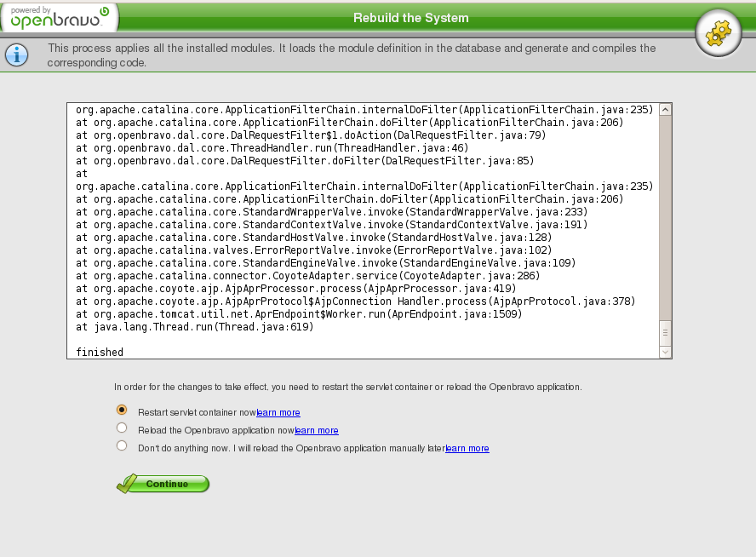Click the DalRequestFilter.doFilter log line
This screenshot has height=557, width=756.
pyautogui.click(x=305, y=161)
